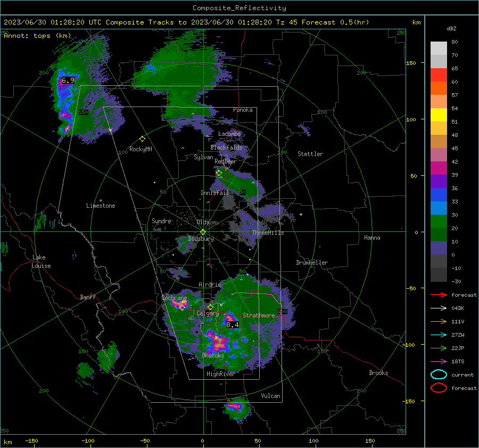Click the HighRiver label
479x448 pixels.
coord(220,374)
